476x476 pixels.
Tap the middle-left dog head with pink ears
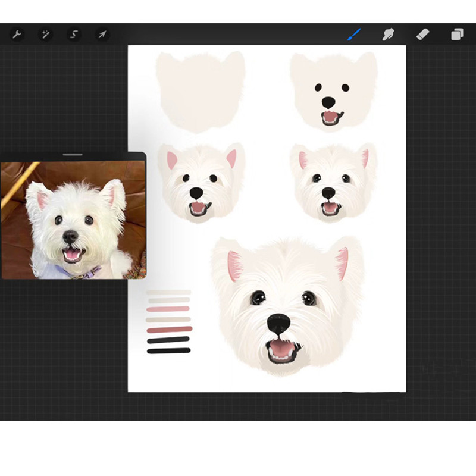pos(200,181)
